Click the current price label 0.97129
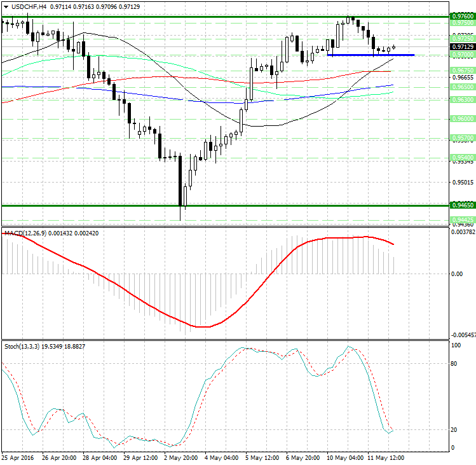This screenshot has width=476, height=465. tap(461, 46)
